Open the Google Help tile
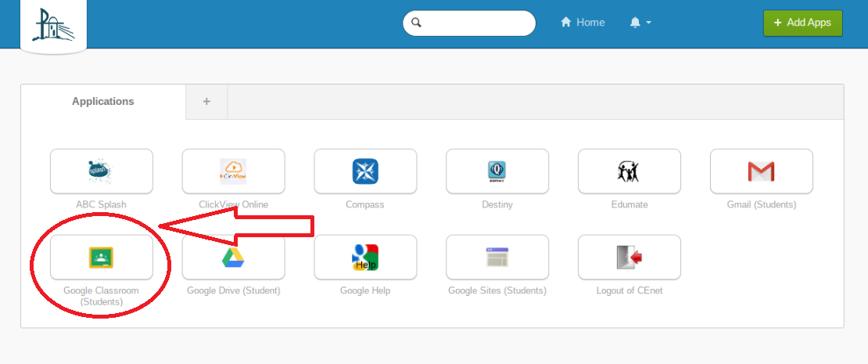This screenshot has height=364, width=868. click(365, 258)
